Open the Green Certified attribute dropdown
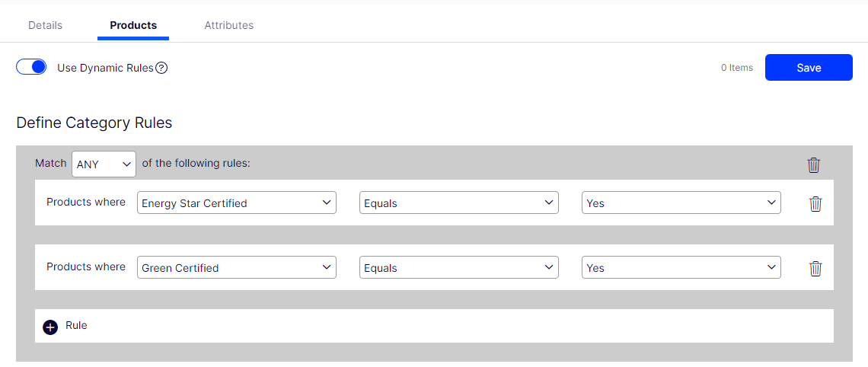Viewport: 868px width, 367px height. pos(237,268)
